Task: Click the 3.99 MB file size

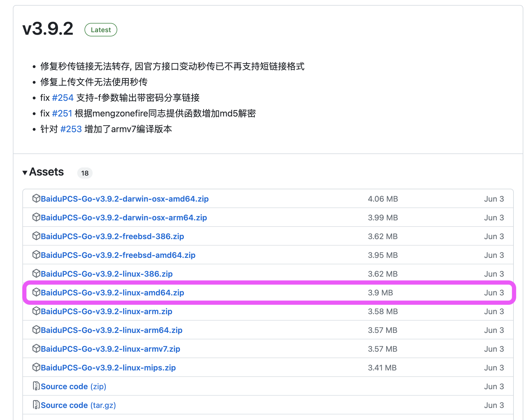Action: [x=383, y=218]
